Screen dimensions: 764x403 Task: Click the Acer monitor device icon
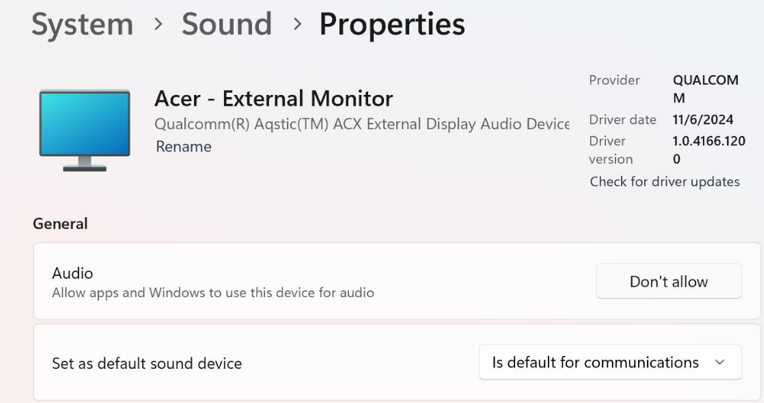point(85,130)
